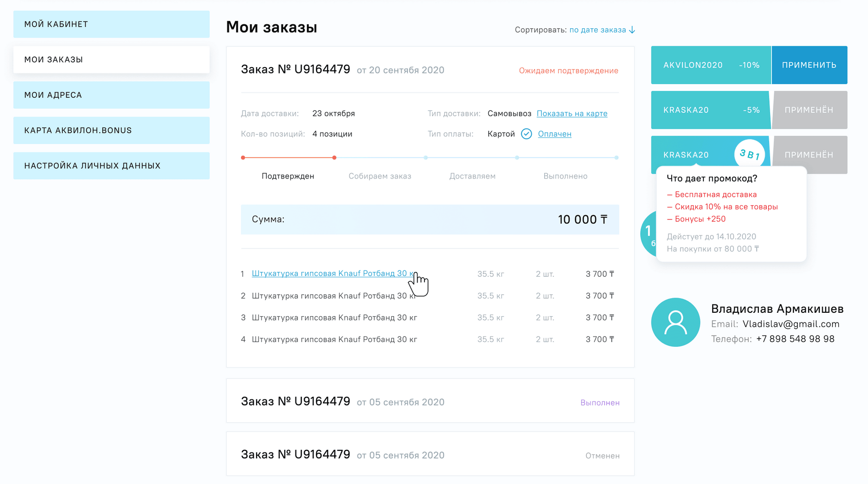This screenshot has height=484, width=868.
Task: Open "Показать на карте" link
Action: (572, 113)
